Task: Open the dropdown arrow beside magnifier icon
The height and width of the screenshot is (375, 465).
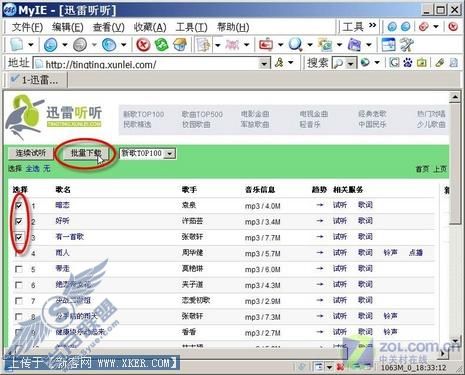Action: pyautogui.click(x=310, y=45)
